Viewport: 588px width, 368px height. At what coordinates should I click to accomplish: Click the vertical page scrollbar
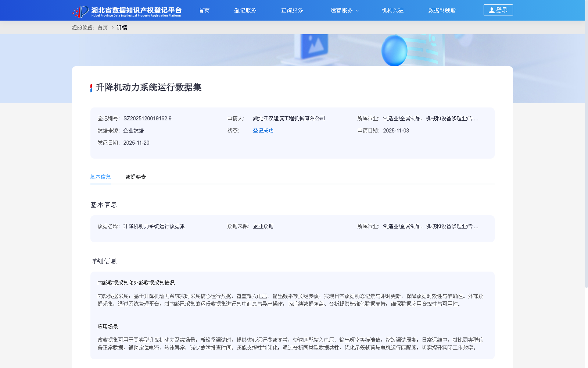point(586,144)
